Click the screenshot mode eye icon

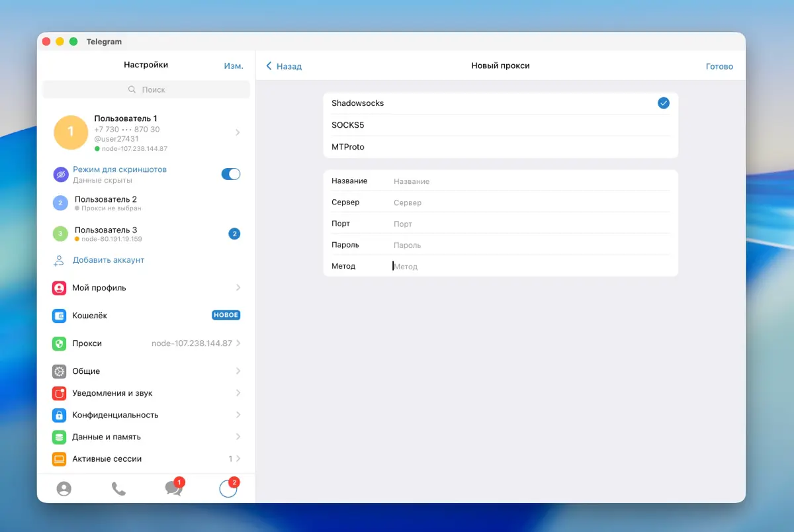coord(60,174)
